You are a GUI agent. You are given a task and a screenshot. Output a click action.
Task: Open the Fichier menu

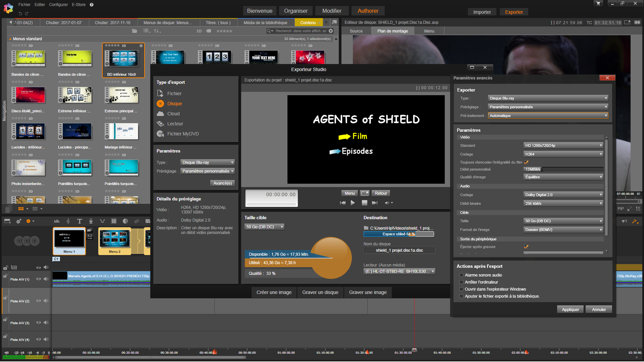(x=24, y=5)
